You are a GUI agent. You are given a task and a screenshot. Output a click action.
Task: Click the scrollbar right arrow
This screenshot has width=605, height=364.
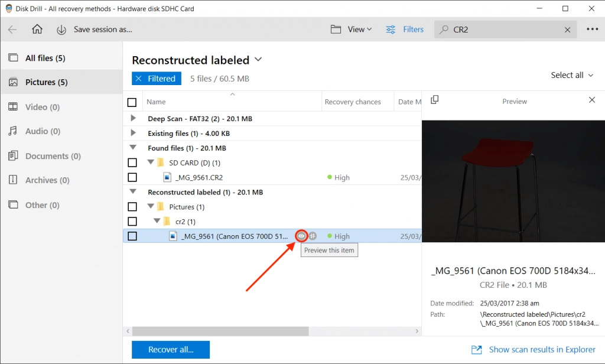[417, 331]
